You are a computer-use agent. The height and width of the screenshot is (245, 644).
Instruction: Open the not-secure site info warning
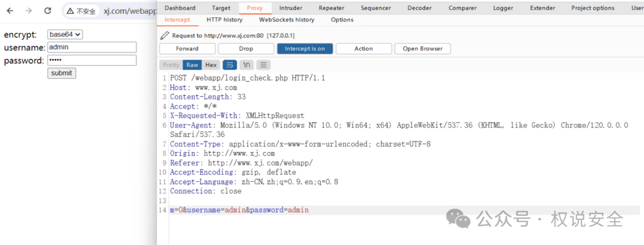coord(81,11)
